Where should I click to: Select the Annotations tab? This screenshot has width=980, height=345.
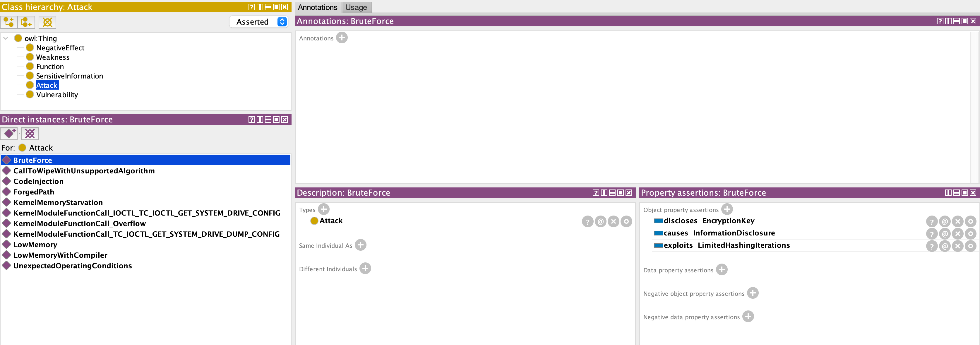pyautogui.click(x=317, y=7)
